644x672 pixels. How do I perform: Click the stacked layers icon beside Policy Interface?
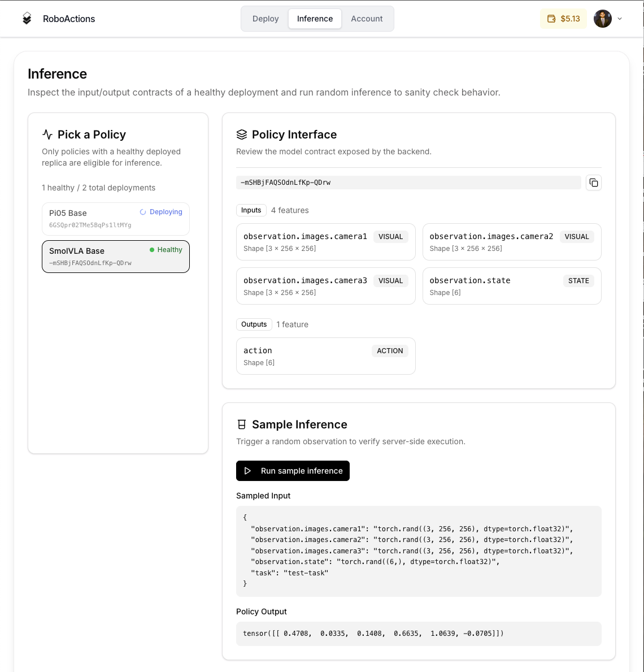(x=242, y=134)
